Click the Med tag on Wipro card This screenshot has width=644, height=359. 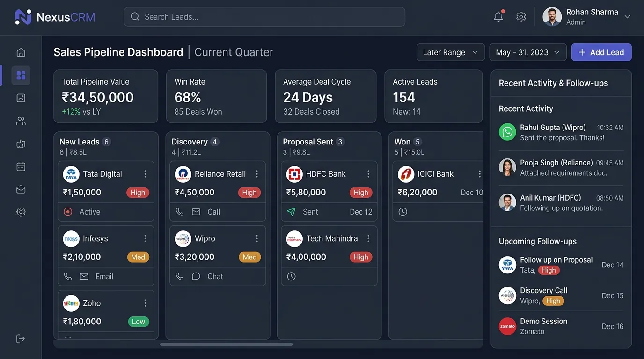pyautogui.click(x=249, y=257)
